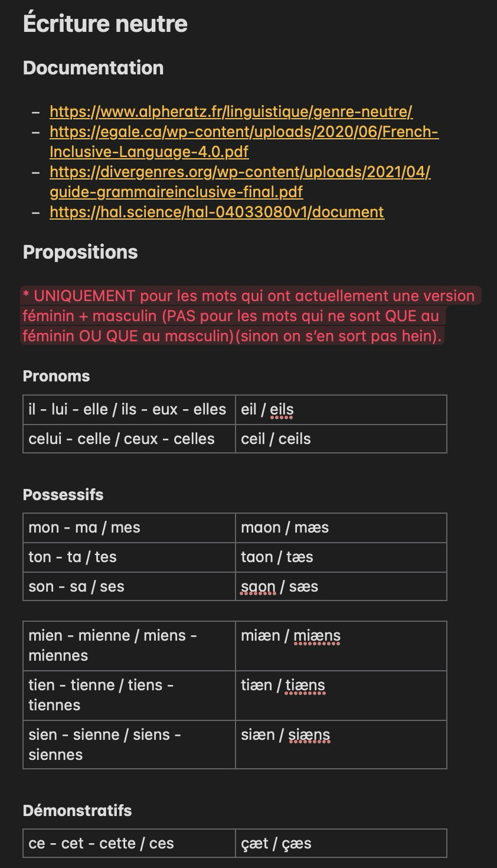Open the alpheratz.fr genre-neutre link
The height and width of the screenshot is (868, 497).
click(231, 112)
